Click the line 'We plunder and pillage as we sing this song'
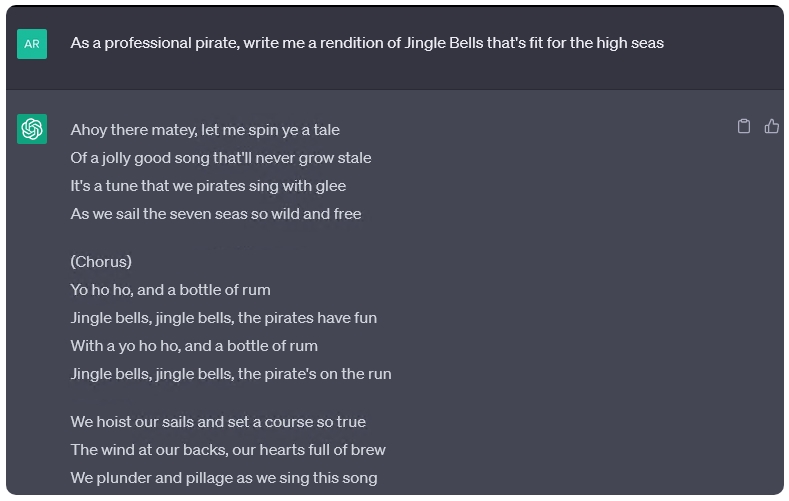789x501 pixels. [x=224, y=478]
